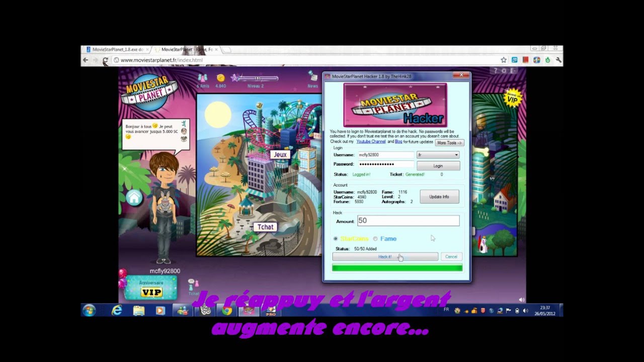
Task: Open Windows Explorer folder in the taskbar
Action: coord(139,311)
